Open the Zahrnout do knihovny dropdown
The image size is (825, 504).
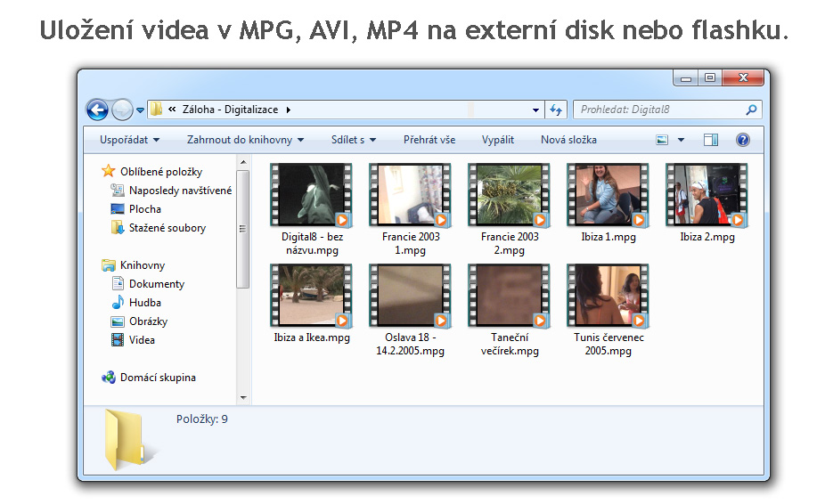(x=245, y=140)
